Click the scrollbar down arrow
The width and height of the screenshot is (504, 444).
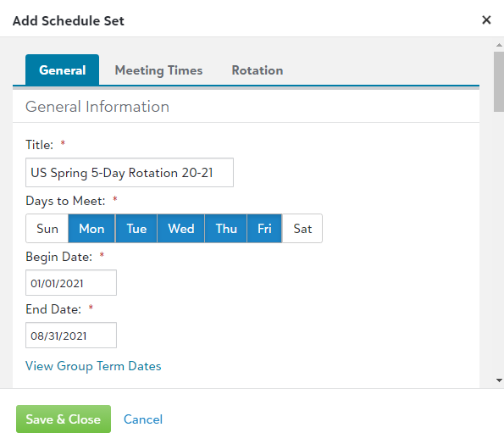click(499, 380)
